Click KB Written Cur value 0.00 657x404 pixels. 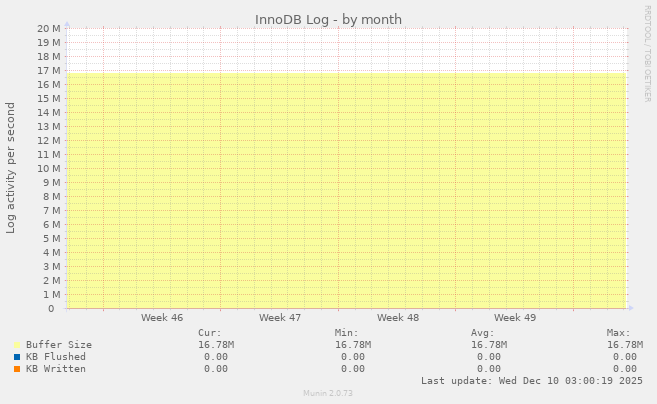tap(216, 369)
